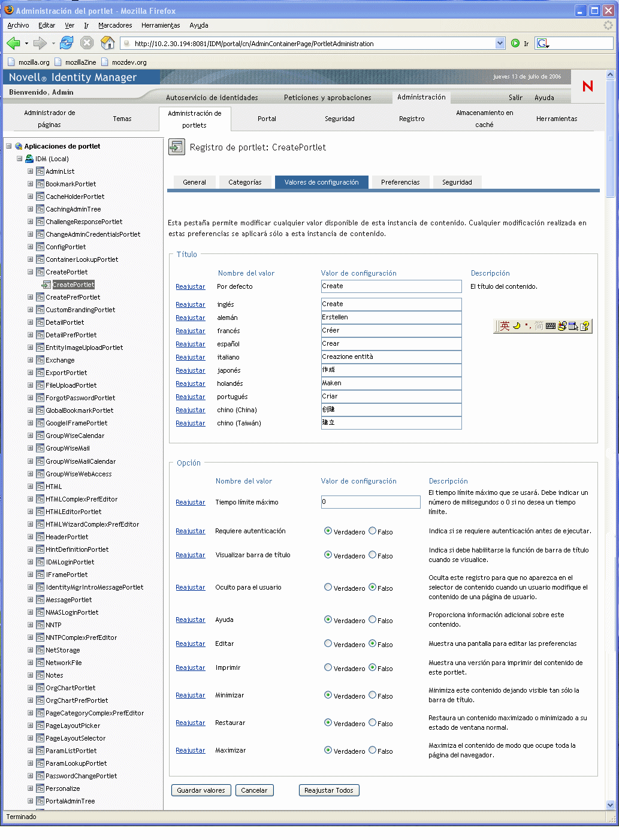Click the Cancelar button
Screen dimensions: 619x840
pyautogui.click(x=254, y=790)
